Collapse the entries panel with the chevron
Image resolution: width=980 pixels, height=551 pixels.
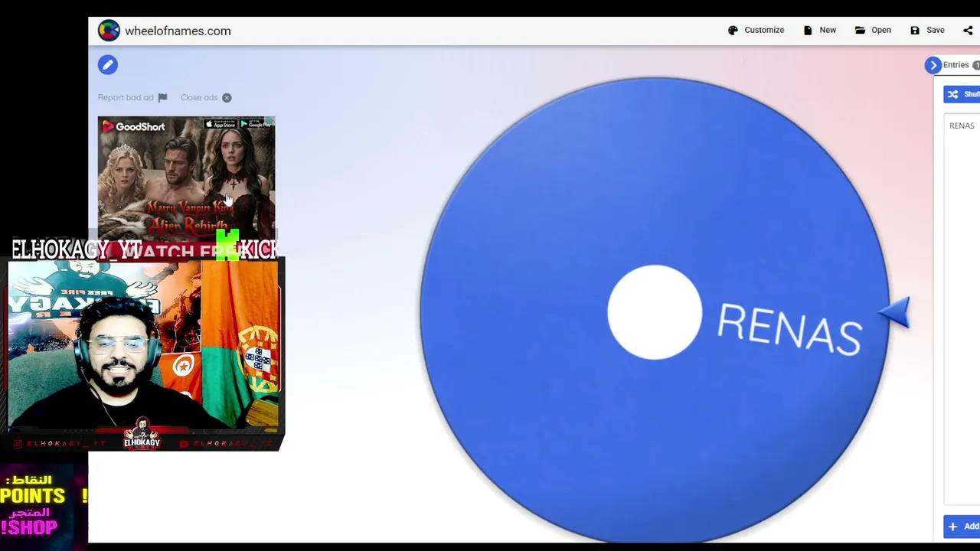click(933, 65)
